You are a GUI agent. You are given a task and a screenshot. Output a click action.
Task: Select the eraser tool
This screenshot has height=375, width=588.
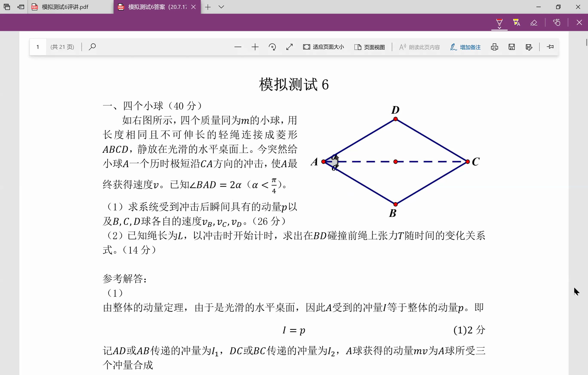point(534,23)
